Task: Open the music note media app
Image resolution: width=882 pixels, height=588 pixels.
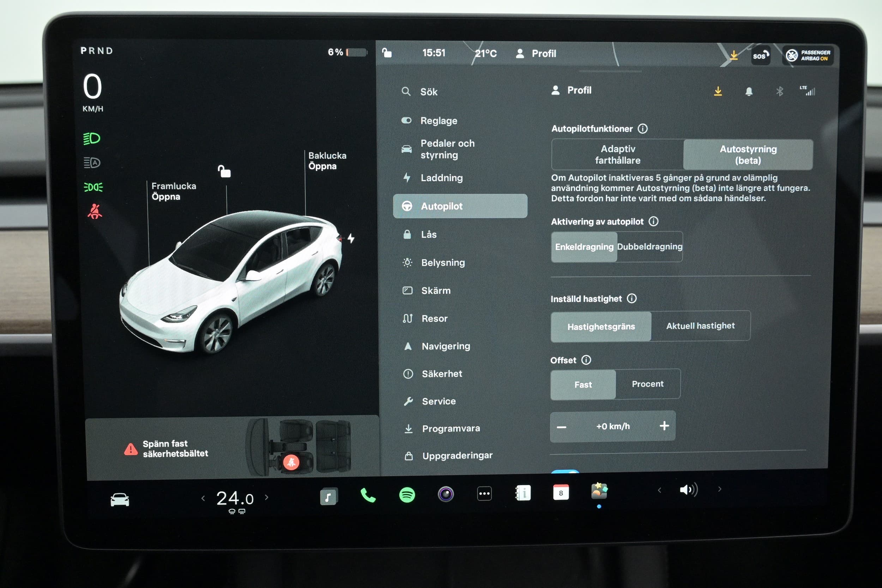Action: (x=328, y=497)
